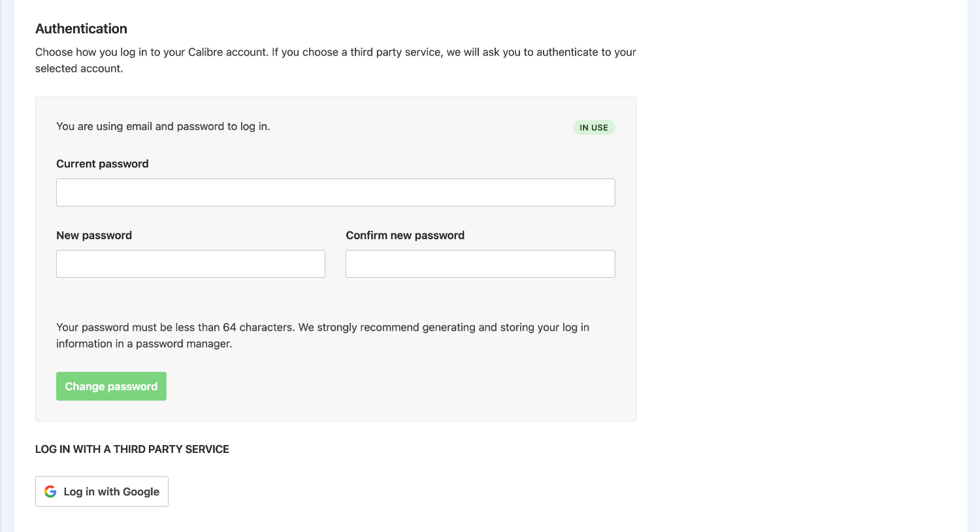980x532 pixels.
Task: Select the LOG IN WITH A THIRD PARTY SERVICE label
Action: coord(132,449)
